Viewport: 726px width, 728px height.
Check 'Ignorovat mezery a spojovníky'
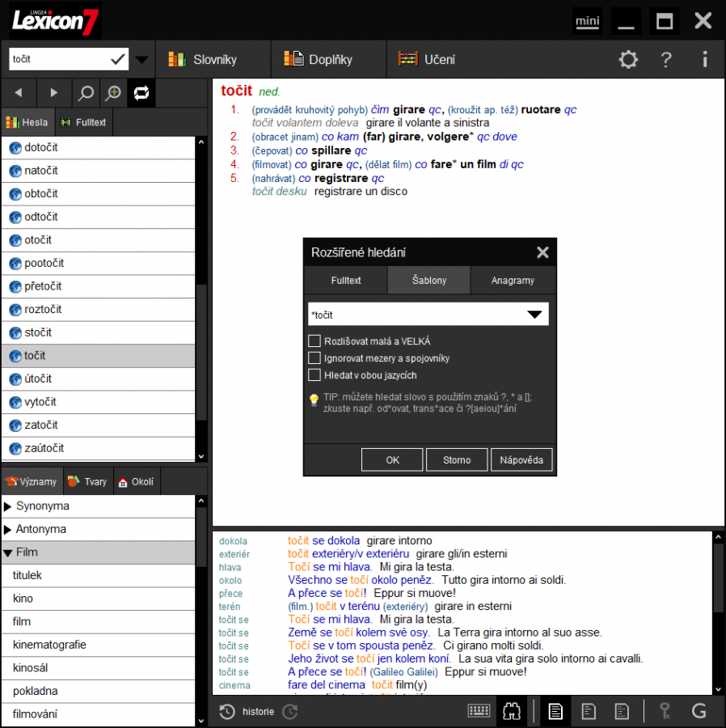(x=315, y=358)
